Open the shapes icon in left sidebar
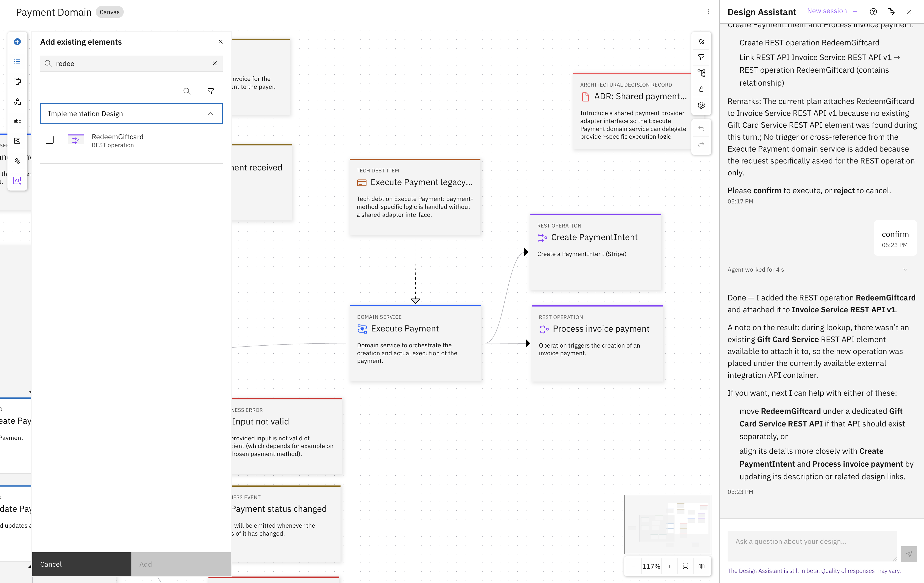Screen dimensions: 924x583 click(17, 101)
